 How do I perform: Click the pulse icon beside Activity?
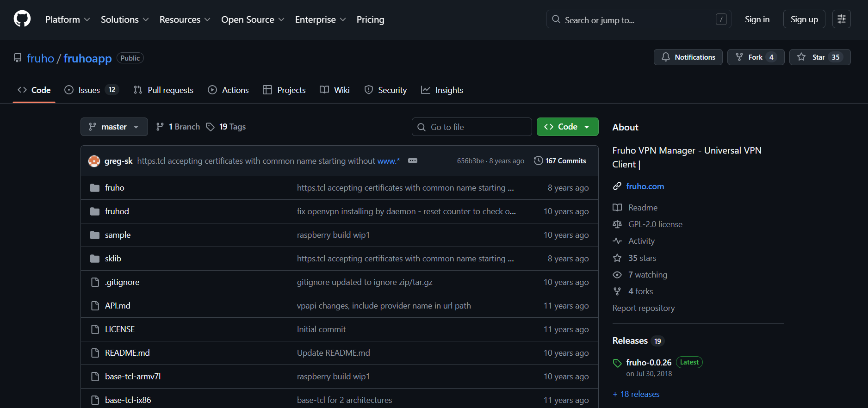[617, 241]
